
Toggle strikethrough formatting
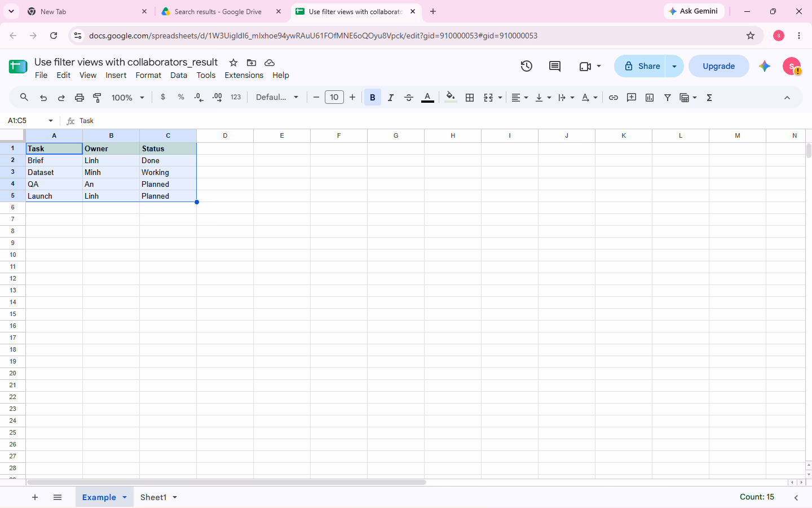point(409,98)
